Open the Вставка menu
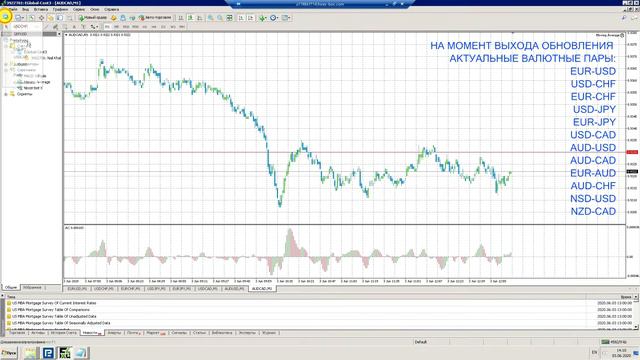 [41, 9]
